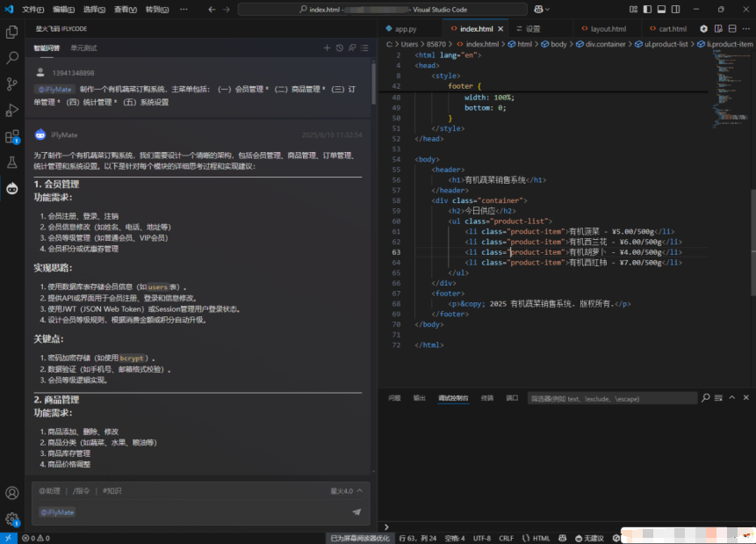Click the command center search box
This screenshot has height=544, width=756.
382,9
